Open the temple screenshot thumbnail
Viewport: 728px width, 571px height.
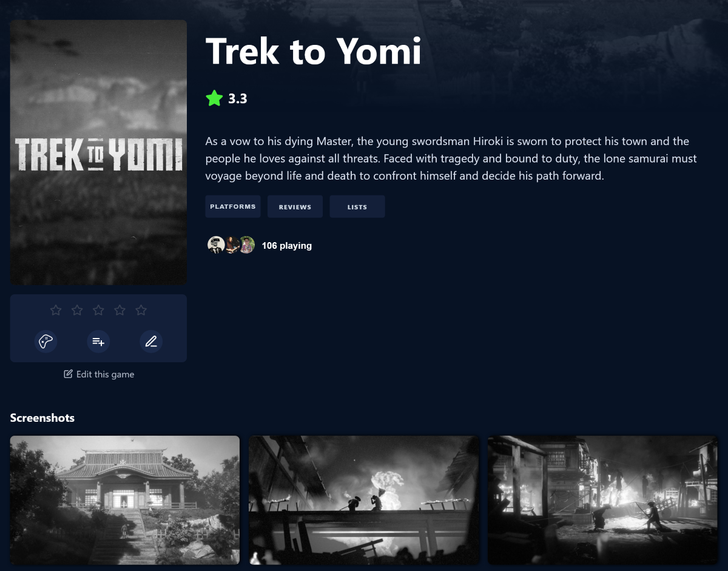(125, 500)
